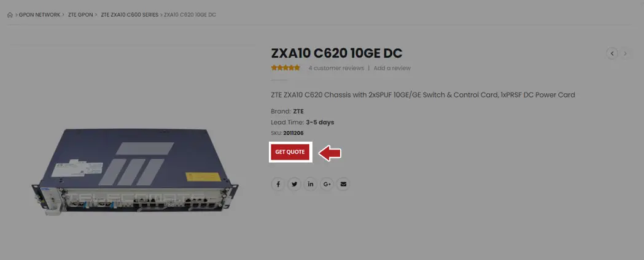Go to previous product arrow
The height and width of the screenshot is (260, 644).
612,53
